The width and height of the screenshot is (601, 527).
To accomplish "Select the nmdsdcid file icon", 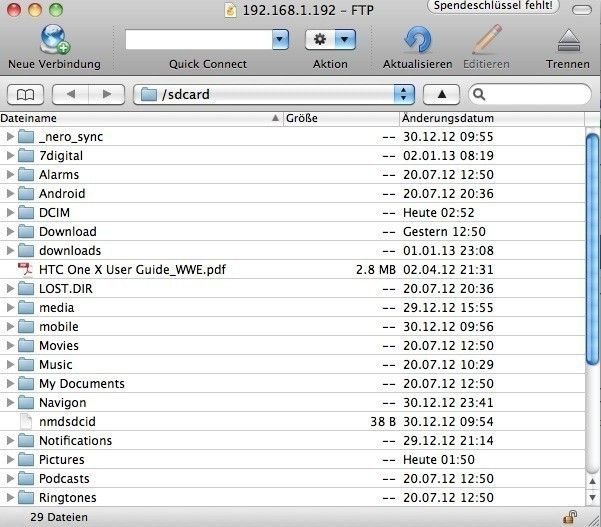I will [26, 422].
